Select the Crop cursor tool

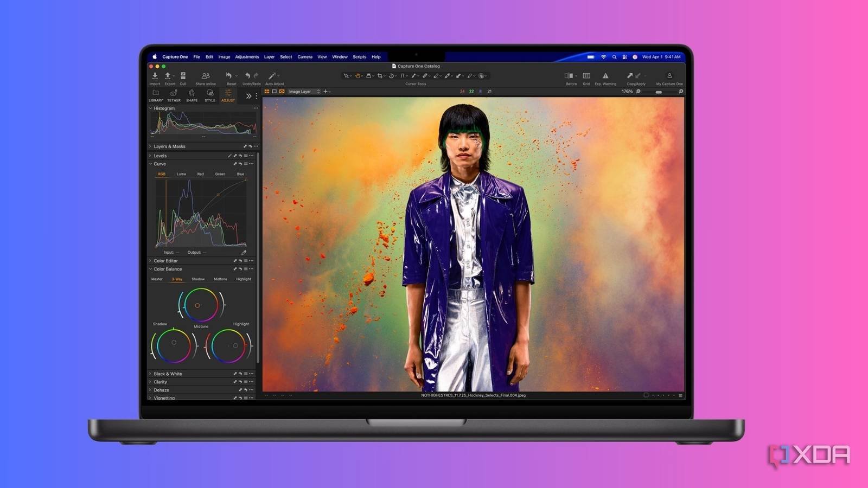(x=380, y=76)
